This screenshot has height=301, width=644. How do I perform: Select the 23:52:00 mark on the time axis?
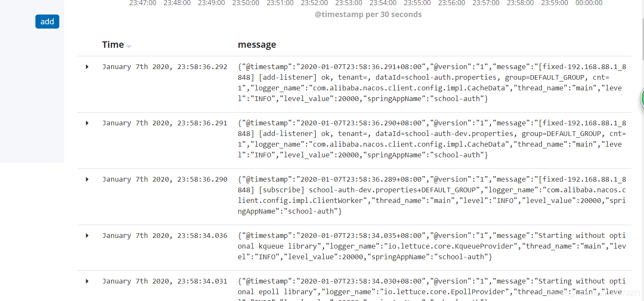click(314, 3)
